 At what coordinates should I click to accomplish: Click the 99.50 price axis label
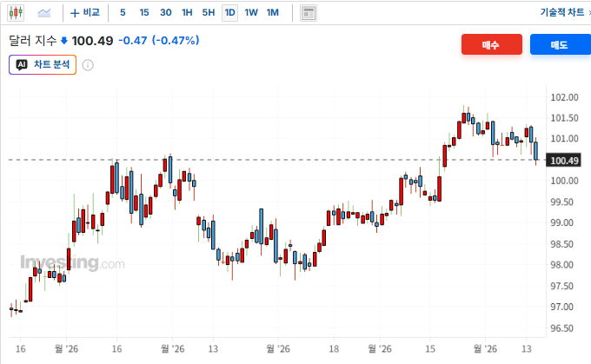(564, 202)
